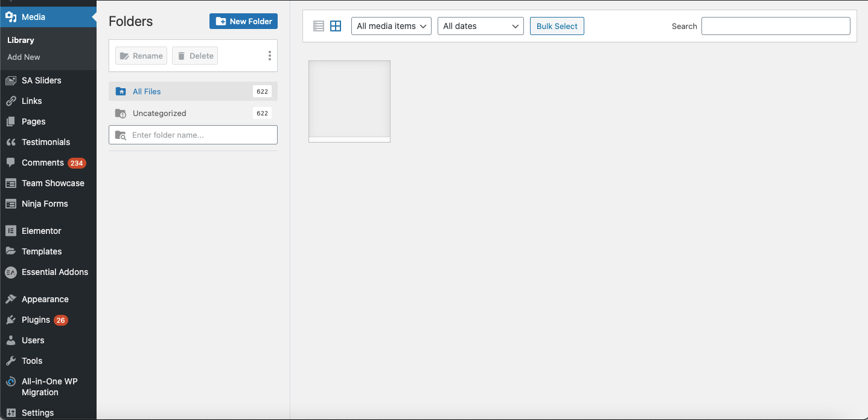The height and width of the screenshot is (420, 868).
Task: Open the Uncategorized folder
Action: (159, 113)
